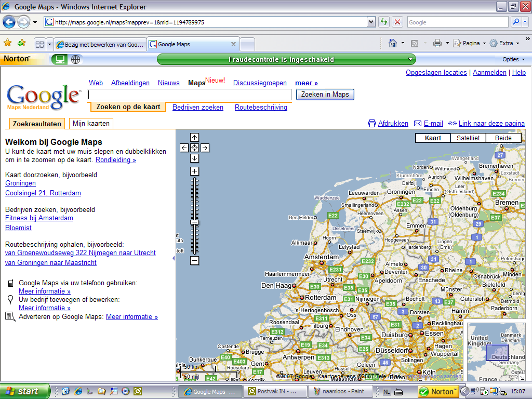Click the magnifying glass search icon
This screenshot has height=399, width=532.
point(516,22)
